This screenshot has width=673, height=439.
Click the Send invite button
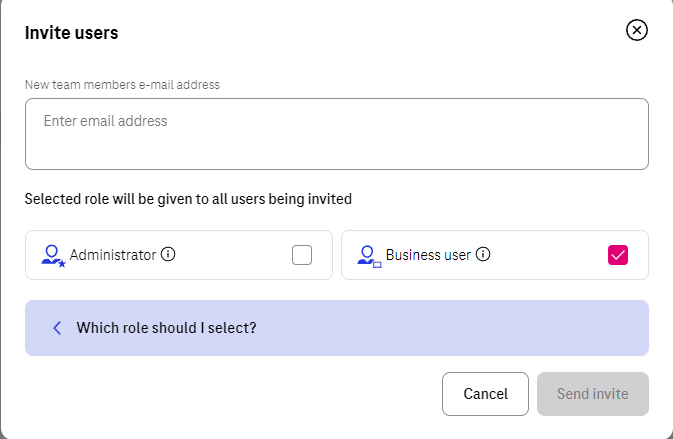coord(593,394)
